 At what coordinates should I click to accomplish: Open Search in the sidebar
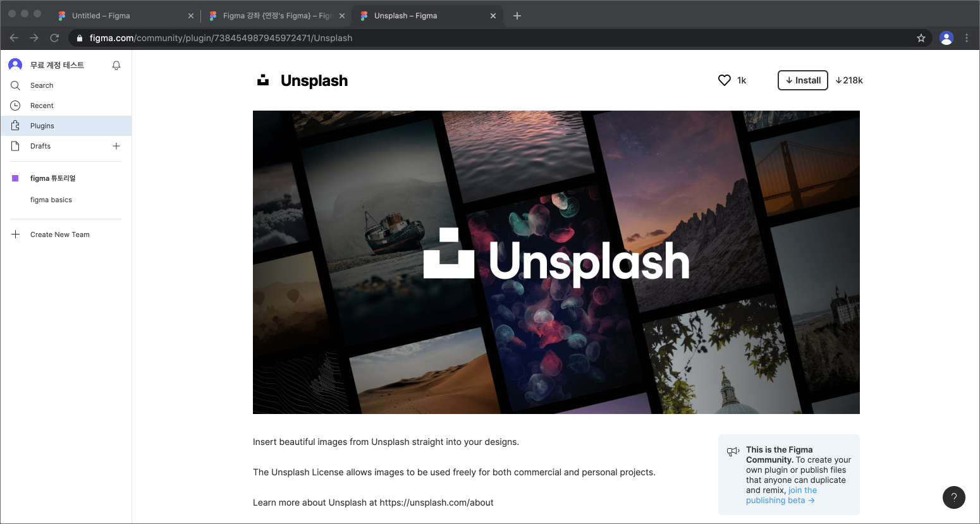66,85
